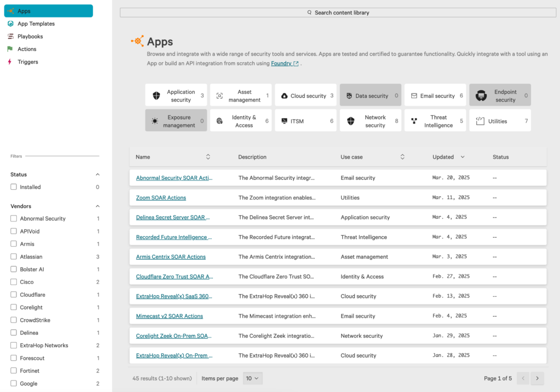
Task: Collapse the Vendors filter section
Action: tap(97, 206)
